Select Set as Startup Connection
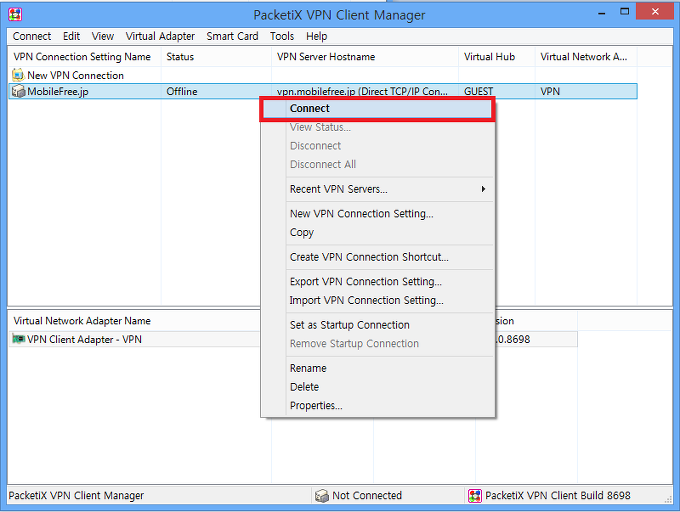The height and width of the screenshot is (512, 680). click(x=378, y=325)
